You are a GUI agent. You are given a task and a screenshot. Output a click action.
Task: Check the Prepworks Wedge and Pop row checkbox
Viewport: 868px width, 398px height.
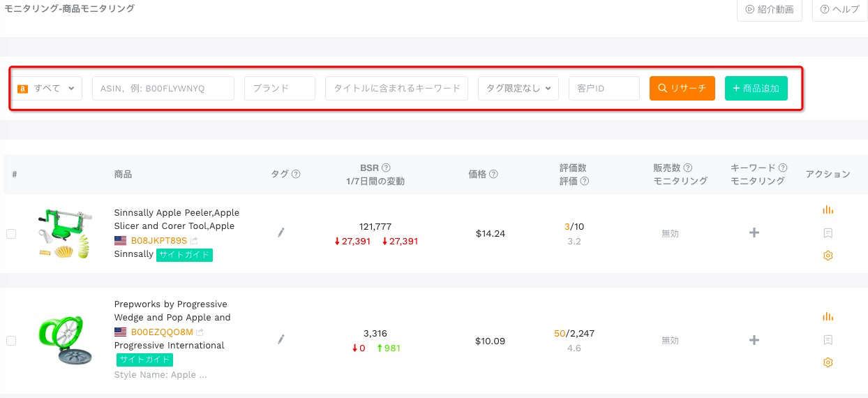pyautogui.click(x=11, y=341)
